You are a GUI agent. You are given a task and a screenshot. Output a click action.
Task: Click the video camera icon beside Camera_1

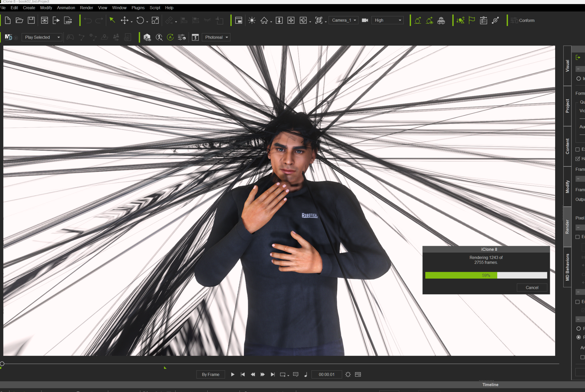365,20
